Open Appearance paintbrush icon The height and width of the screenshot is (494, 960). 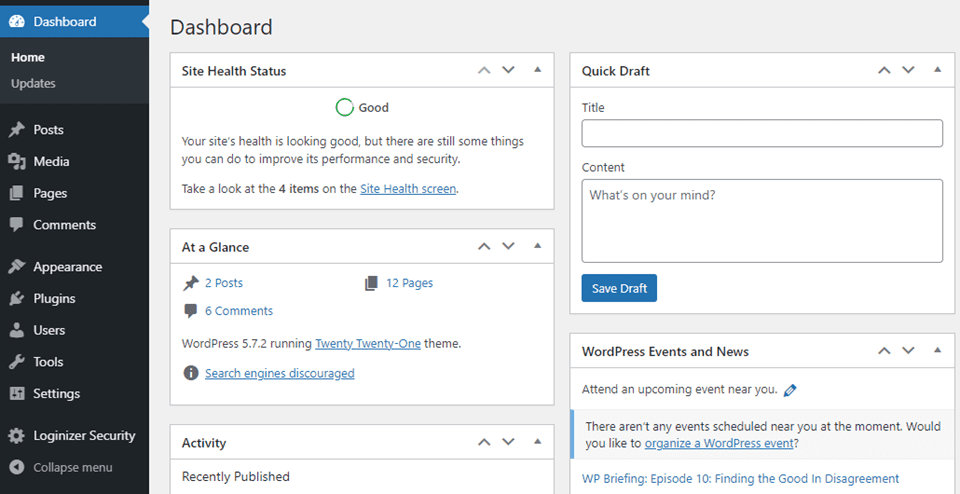pos(17,267)
